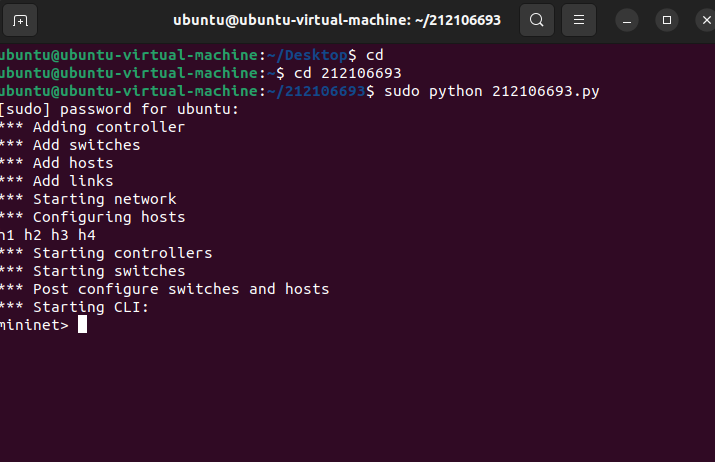Click the '*** Starting network' line

(x=88, y=199)
